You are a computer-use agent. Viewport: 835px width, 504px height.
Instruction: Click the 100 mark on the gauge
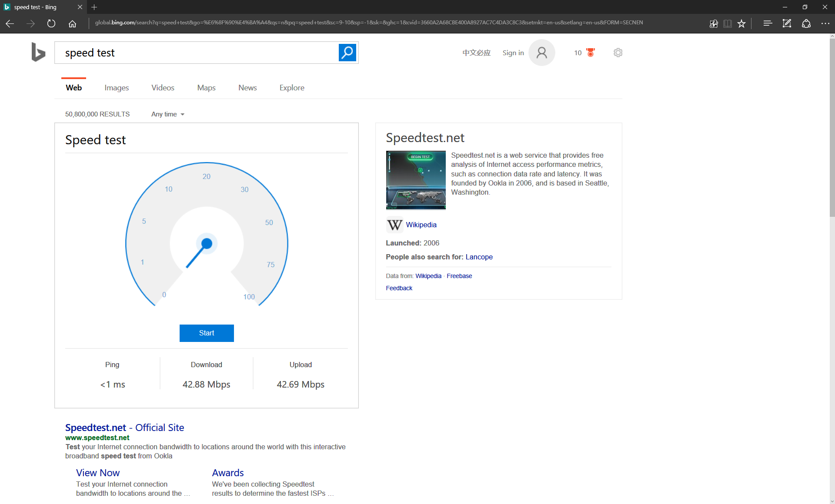click(249, 297)
